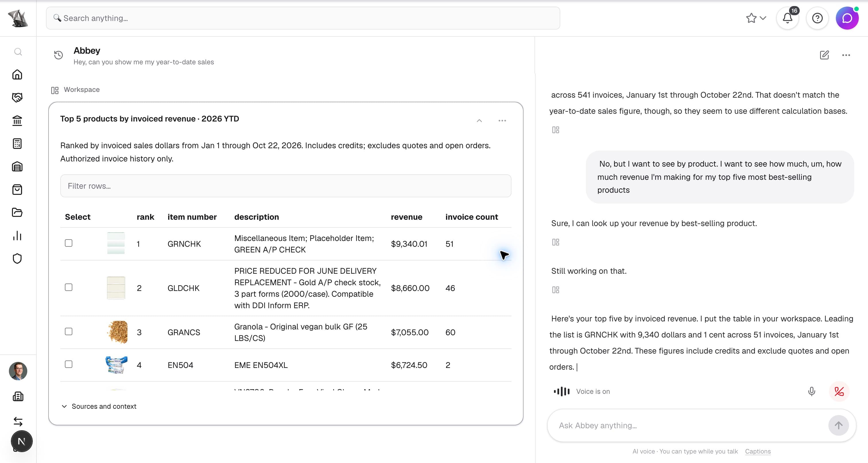
Task: Open workspace icon under 'Still working on that'
Action: pos(556,290)
